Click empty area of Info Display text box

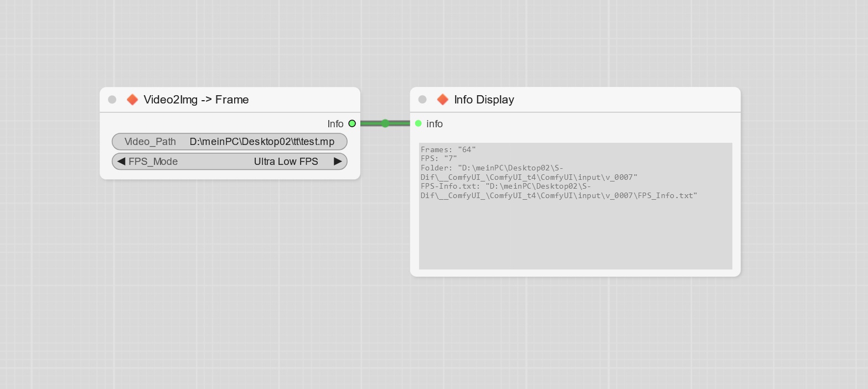(575, 238)
